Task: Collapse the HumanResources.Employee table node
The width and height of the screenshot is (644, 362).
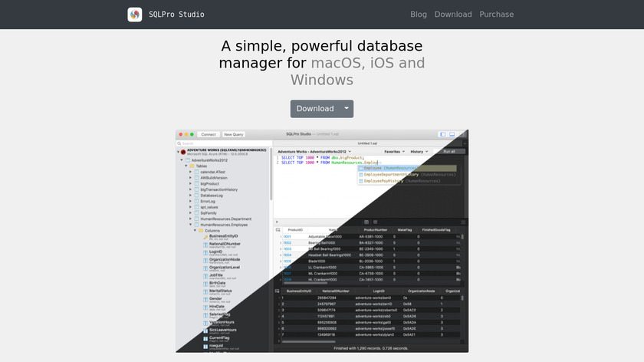Action: (x=191, y=225)
